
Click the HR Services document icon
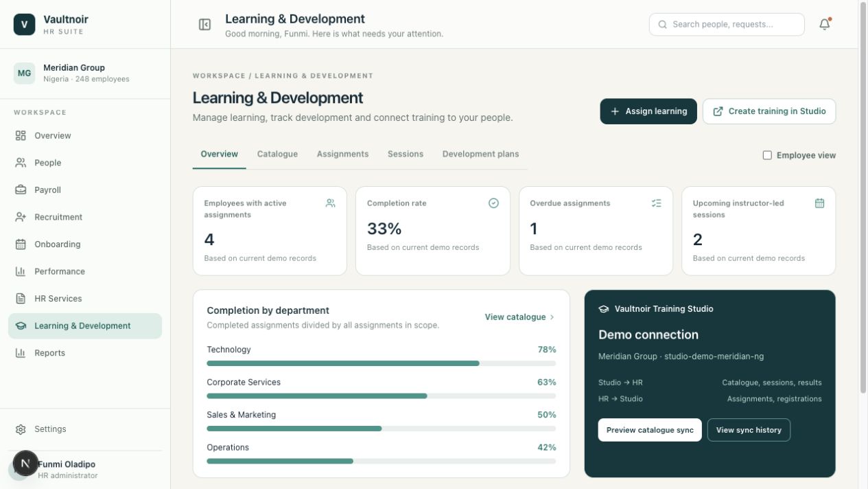coord(21,298)
